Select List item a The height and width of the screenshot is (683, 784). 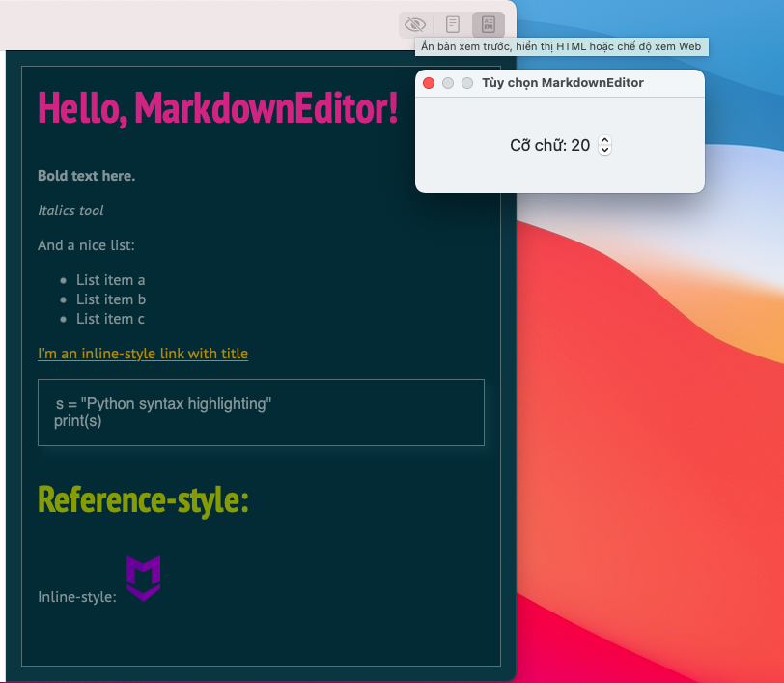coord(110,280)
